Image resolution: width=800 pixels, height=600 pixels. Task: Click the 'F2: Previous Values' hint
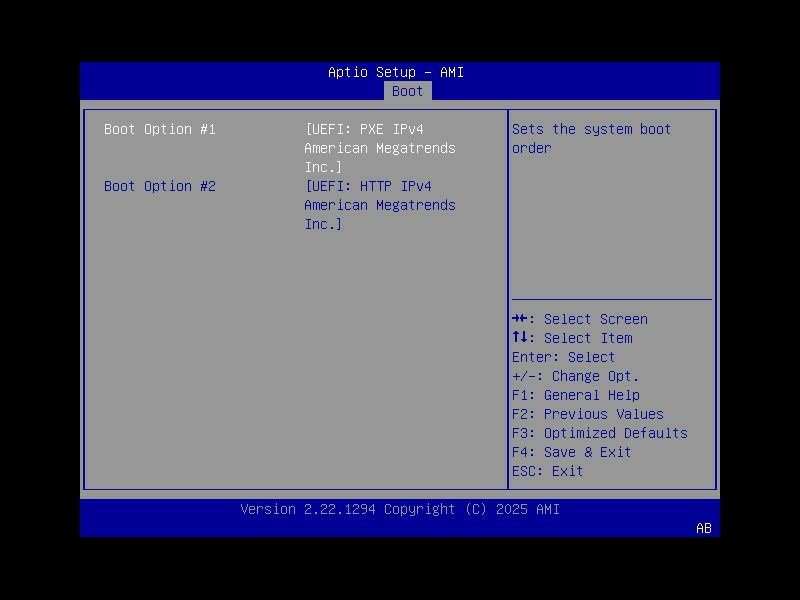click(x=588, y=414)
